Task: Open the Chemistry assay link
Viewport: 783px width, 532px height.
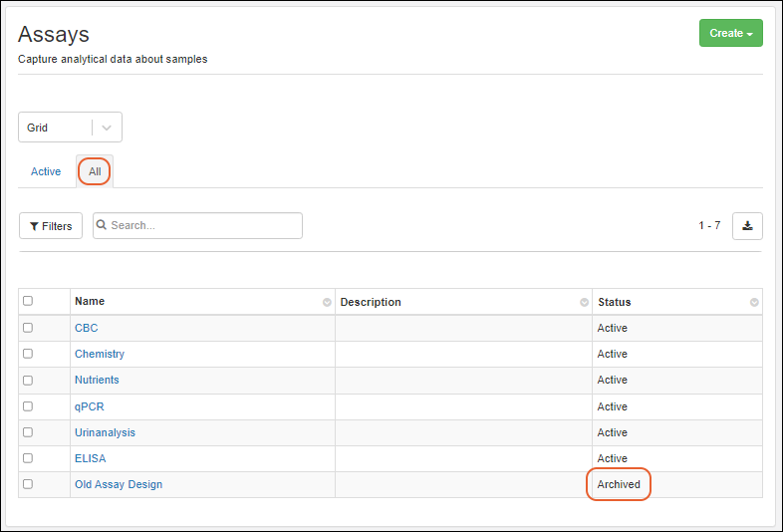Action: tap(100, 354)
